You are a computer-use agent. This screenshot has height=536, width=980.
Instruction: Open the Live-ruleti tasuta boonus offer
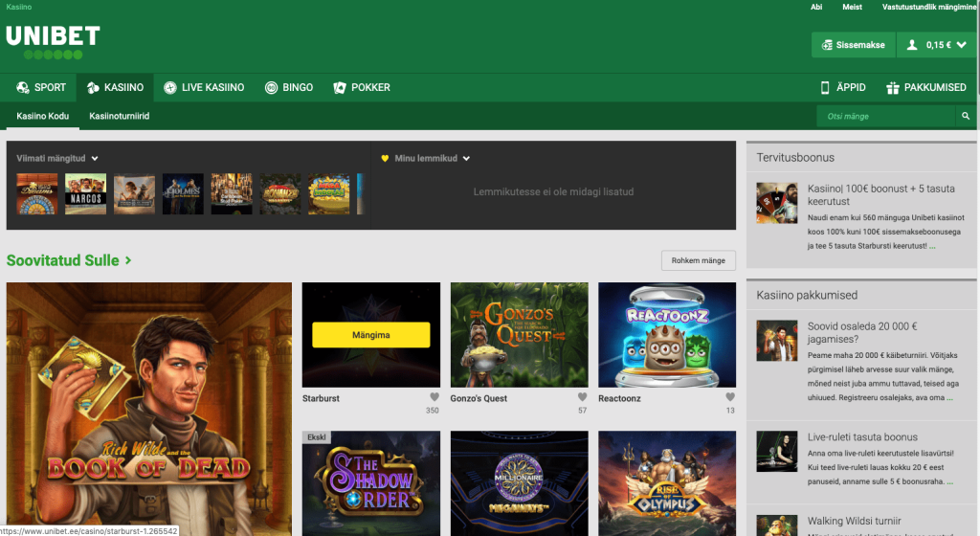[x=862, y=437]
